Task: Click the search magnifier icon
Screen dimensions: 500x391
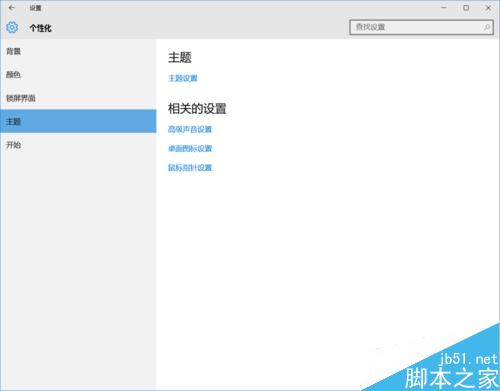Action: click(486, 27)
